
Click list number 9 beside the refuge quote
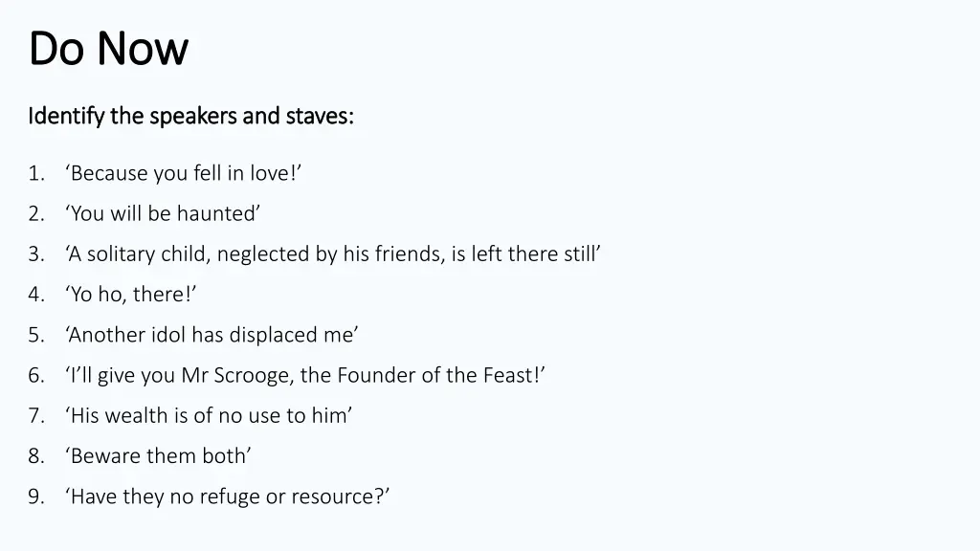tap(36, 496)
